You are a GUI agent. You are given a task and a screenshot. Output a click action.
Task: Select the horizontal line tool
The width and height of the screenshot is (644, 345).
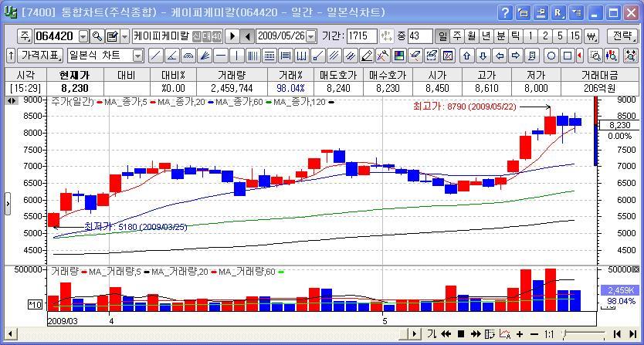(221, 56)
